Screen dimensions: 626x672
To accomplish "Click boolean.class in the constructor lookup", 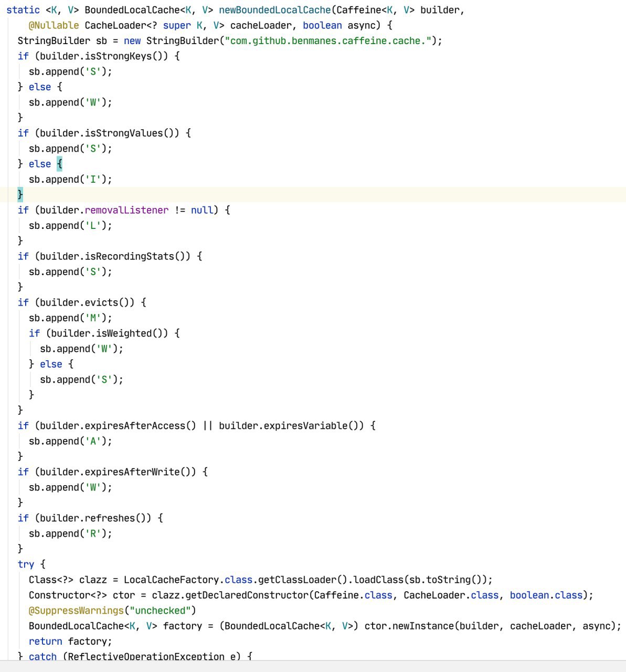I will tap(546, 595).
